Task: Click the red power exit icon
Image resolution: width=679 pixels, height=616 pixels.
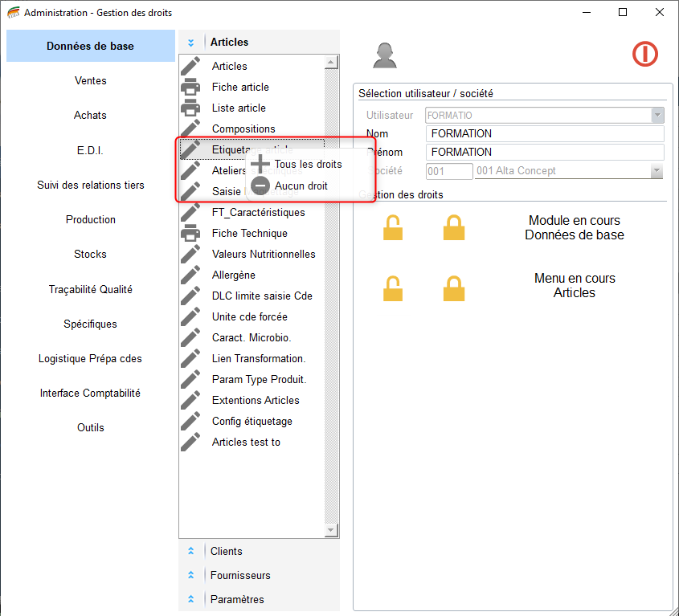Action: pos(644,54)
